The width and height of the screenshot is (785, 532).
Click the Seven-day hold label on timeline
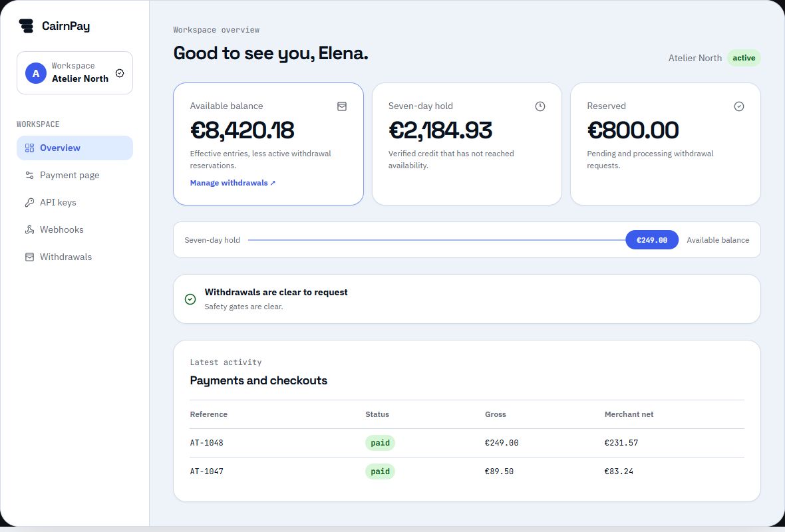212,239
